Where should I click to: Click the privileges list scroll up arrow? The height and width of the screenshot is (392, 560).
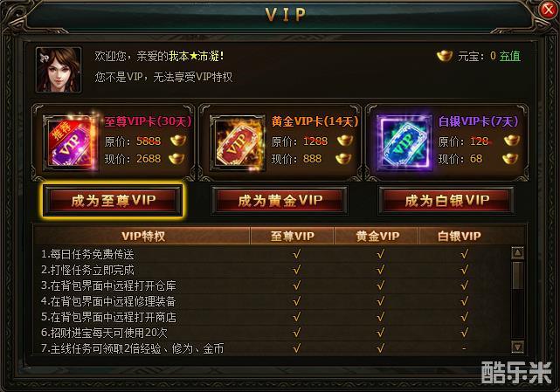[x=517, y=253]
